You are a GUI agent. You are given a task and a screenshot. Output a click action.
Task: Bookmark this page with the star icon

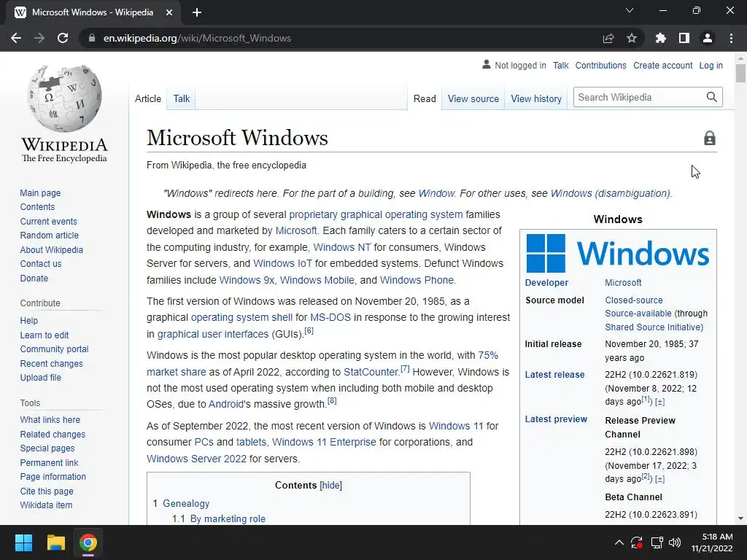tap(632, 38)
